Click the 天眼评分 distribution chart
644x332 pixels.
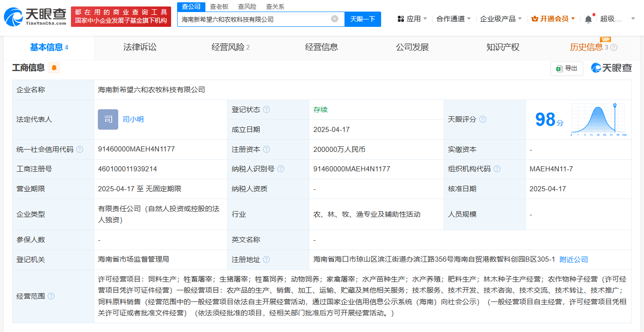pos(599,119)
